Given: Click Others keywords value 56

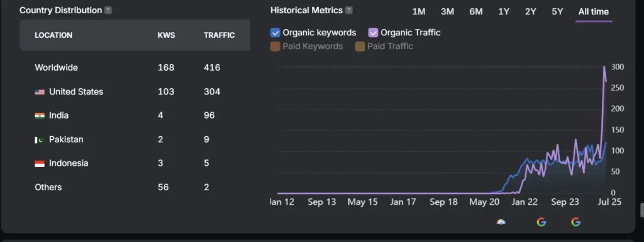Looking at the screenshot, I should 163,187.
